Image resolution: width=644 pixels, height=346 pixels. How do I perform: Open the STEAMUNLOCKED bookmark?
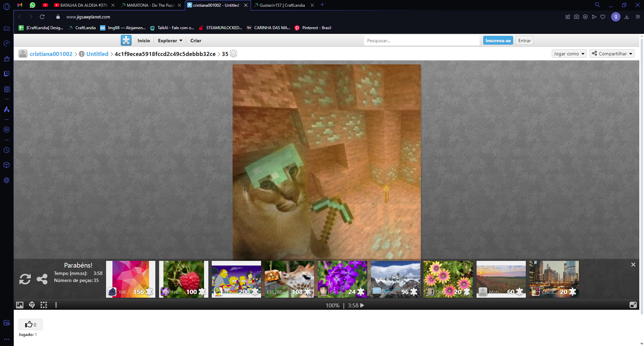click(220, 28)
